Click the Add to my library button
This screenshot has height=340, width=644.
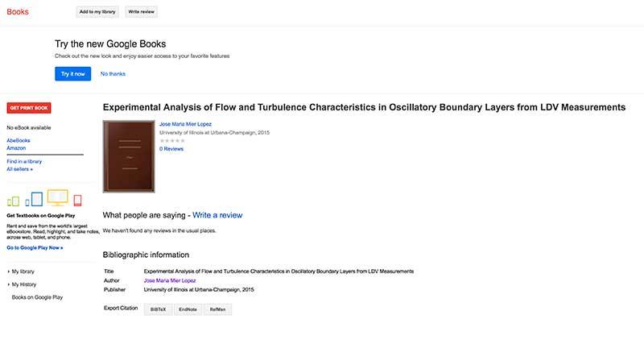[x=97, y=12]
